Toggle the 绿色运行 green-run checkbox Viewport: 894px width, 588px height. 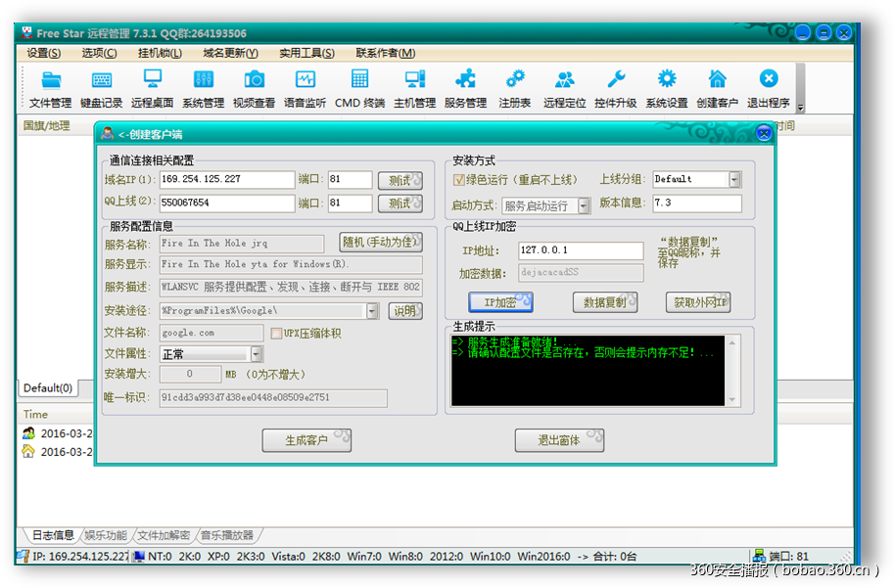coord(459,179)
